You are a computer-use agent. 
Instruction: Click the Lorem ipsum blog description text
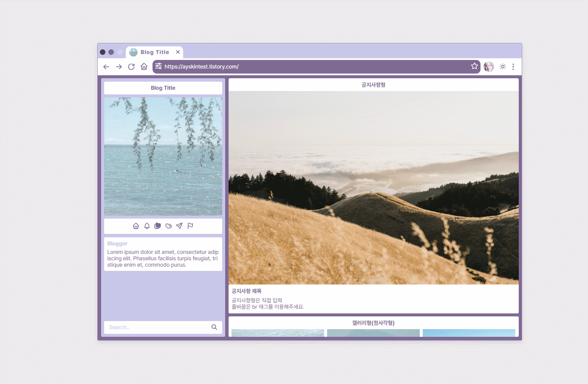[163, 259]
